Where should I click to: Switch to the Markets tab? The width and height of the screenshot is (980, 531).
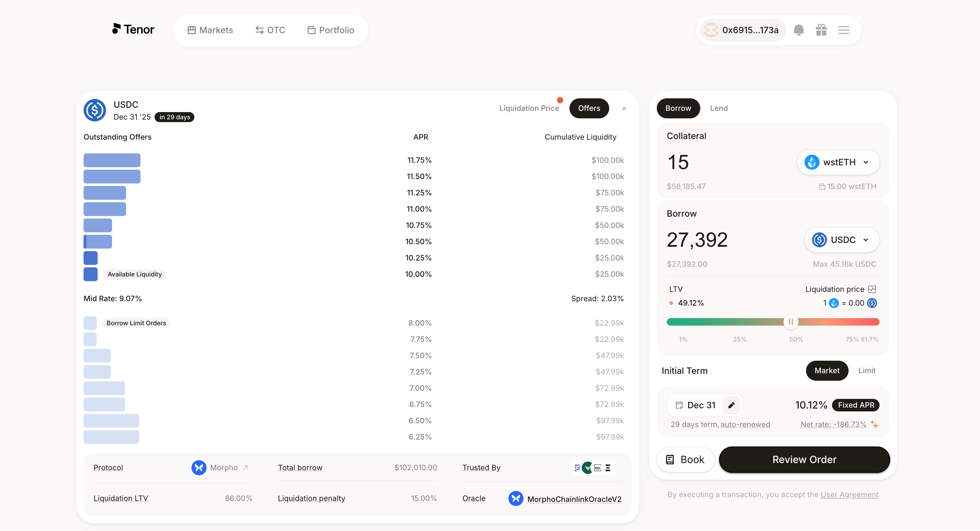point(210,30)
